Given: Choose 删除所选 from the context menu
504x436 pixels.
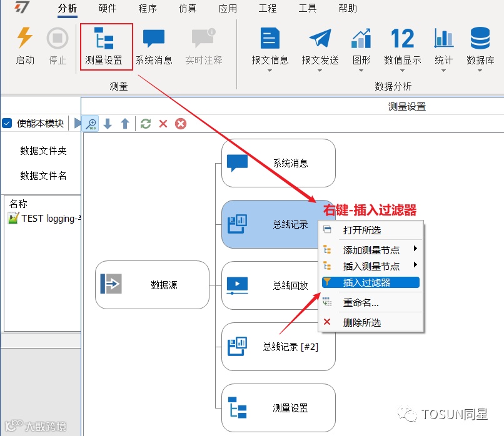Looking at the screenshot, I should pyautogui.click(x=371, y=322).
